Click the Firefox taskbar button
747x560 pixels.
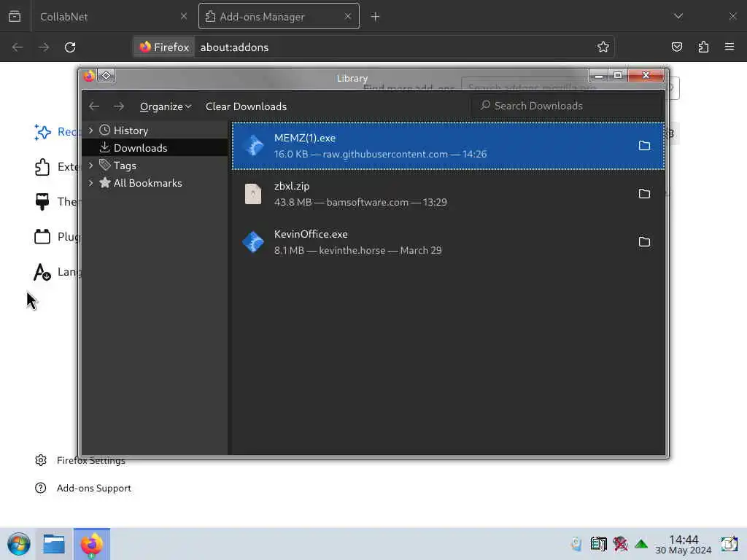click(x=91, y=544)
